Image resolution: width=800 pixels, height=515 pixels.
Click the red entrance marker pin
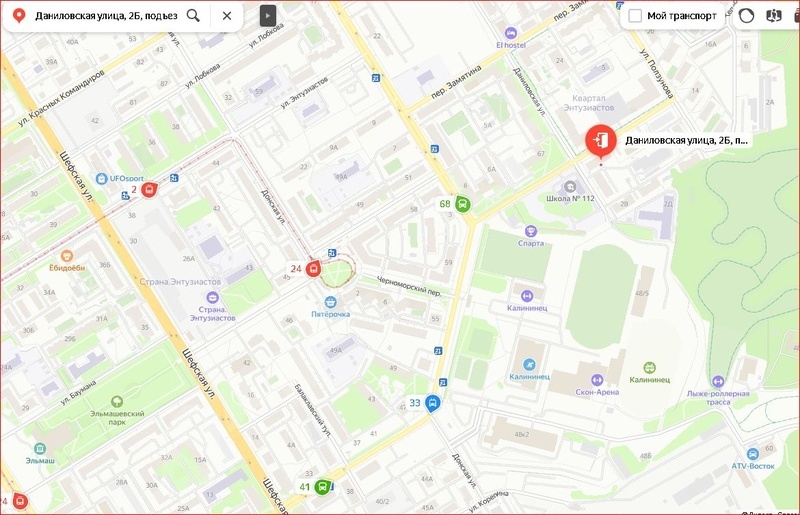600,140
